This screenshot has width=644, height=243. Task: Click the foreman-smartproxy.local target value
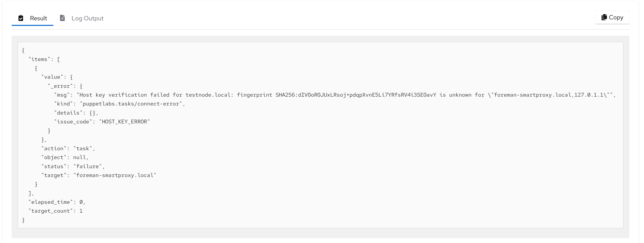[115, 175]
